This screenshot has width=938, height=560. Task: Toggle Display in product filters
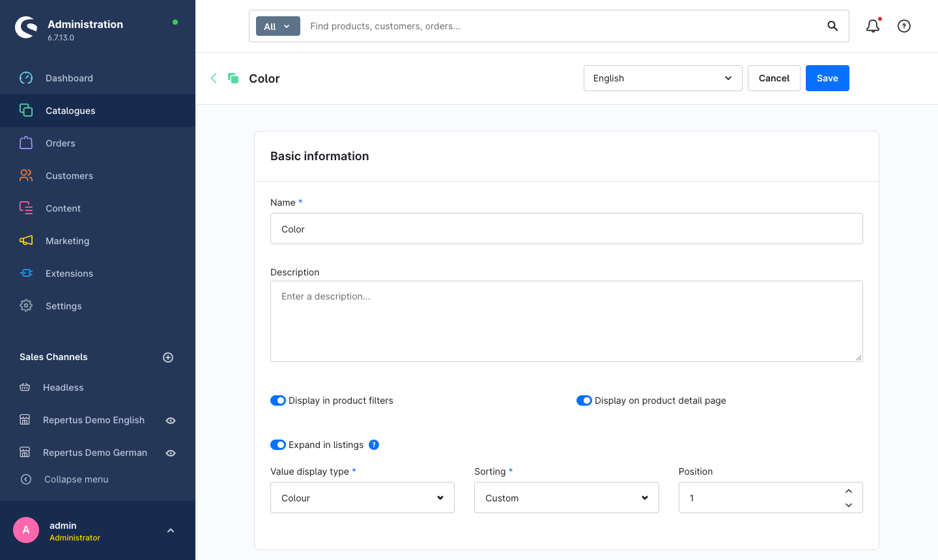click(x=278, y=400)
